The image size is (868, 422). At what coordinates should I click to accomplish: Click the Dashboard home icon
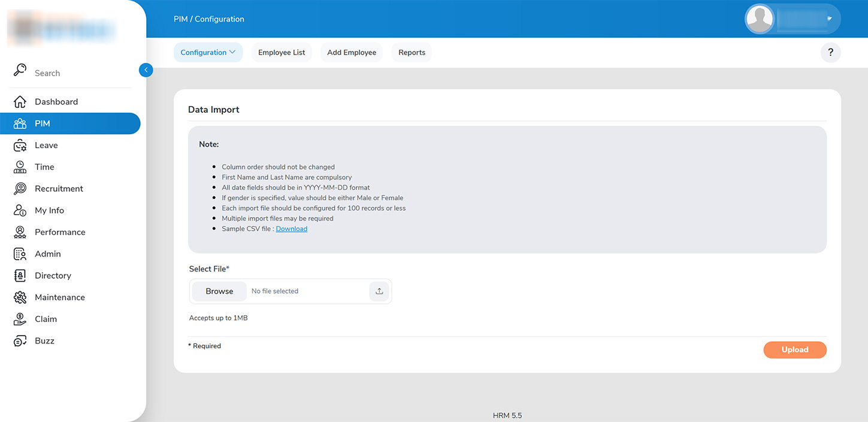20,102
